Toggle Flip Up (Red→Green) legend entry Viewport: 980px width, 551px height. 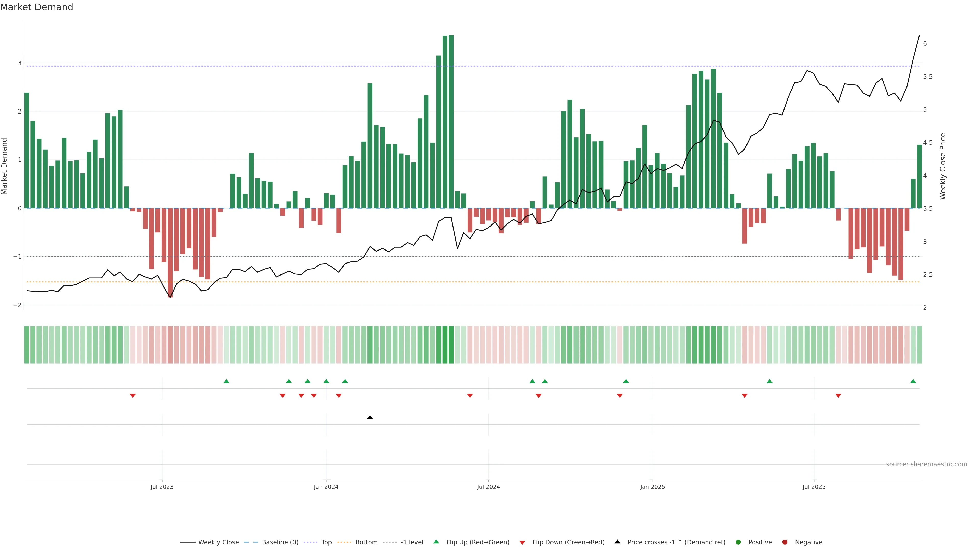pyautogui.click(x=477, y=542)
